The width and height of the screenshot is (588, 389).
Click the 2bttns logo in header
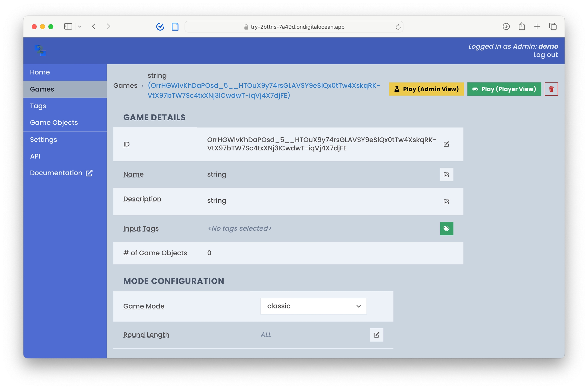[40, 50]
